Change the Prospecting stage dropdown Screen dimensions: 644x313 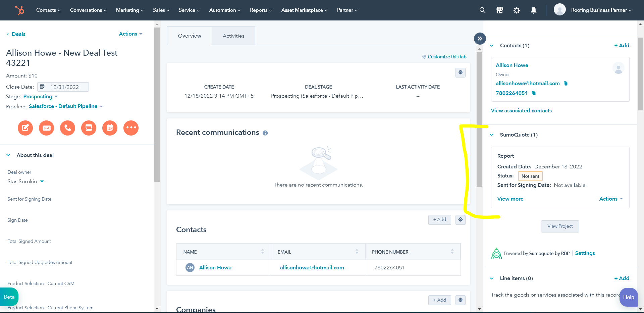40,97
